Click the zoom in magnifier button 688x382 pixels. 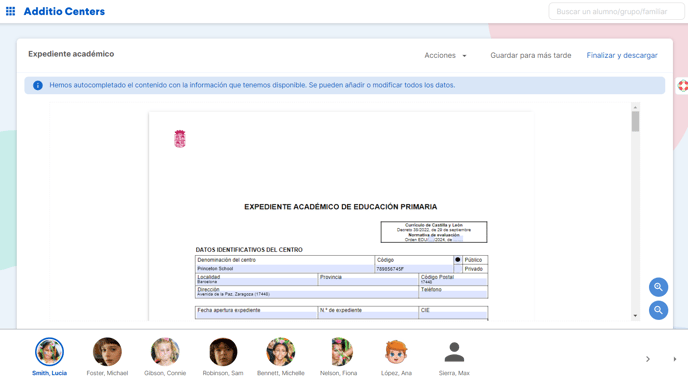pyautogui.click(x=658, y=287)
